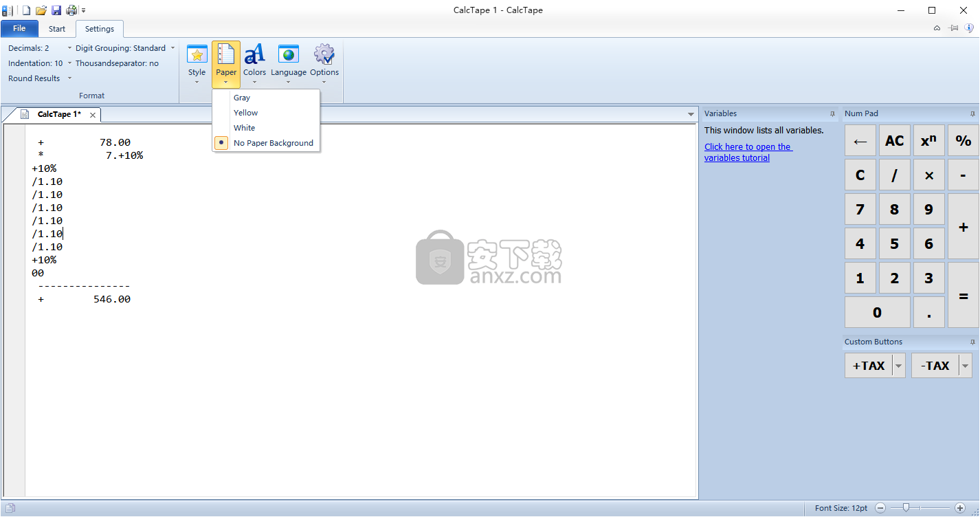Click the x power n button

(x=928, y=140)
